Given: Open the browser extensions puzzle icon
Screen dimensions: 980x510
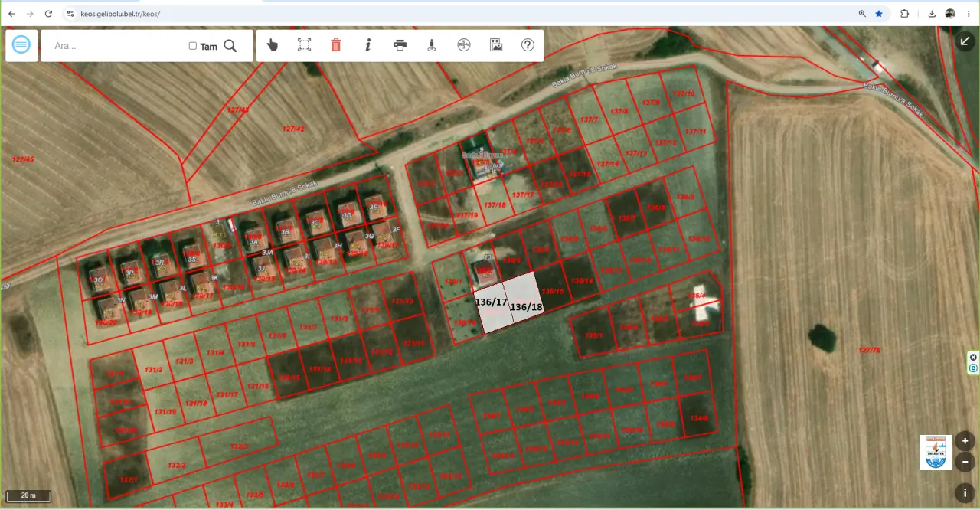Looking at the screenshot, I should pyautogui.click(x=904, y=14).
